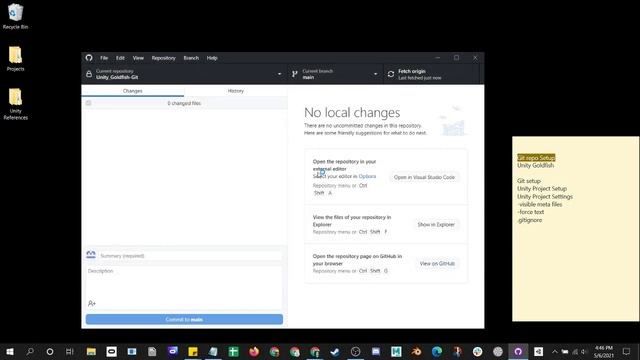Click the taskbar clock showing 4:46 PM
This screenshot has height=360, width=640.
pos(604,351)
